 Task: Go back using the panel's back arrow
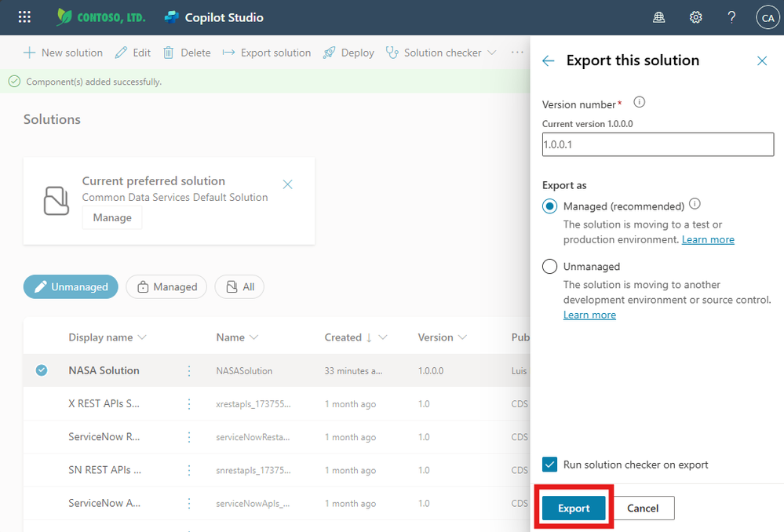point(549,61)
